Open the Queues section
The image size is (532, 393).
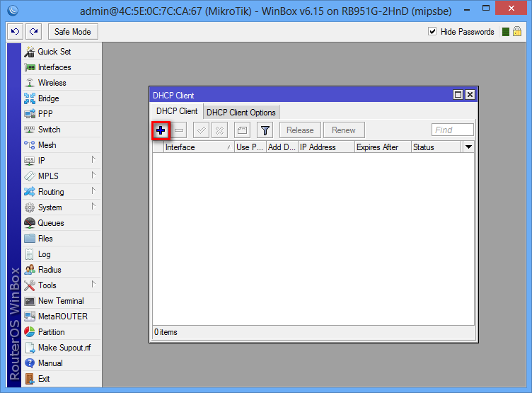[62, 223]
